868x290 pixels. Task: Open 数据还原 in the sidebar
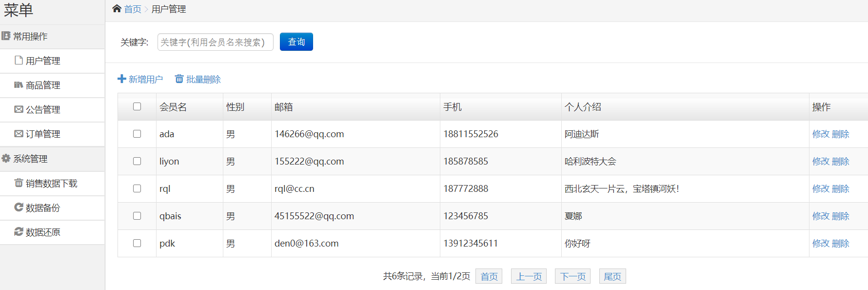52,232
